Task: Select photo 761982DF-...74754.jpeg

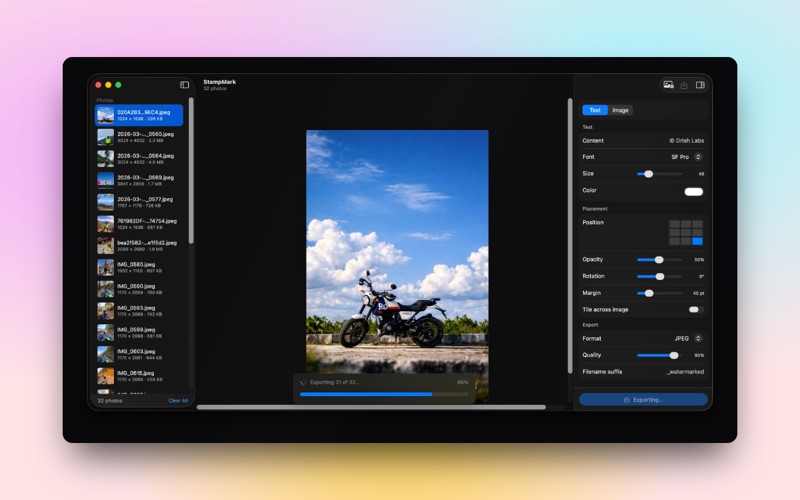Action: pos(139,224)
